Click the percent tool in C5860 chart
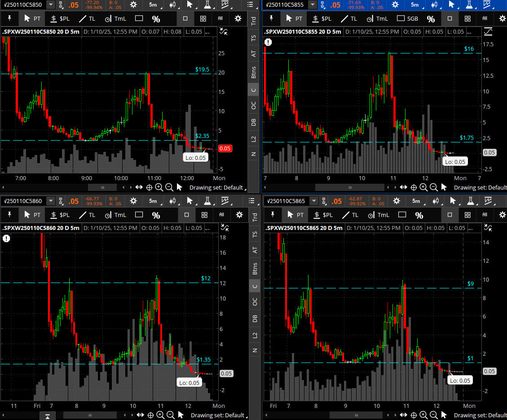The image size is (507, 420). pyautogui.click(x=156, y=215)
